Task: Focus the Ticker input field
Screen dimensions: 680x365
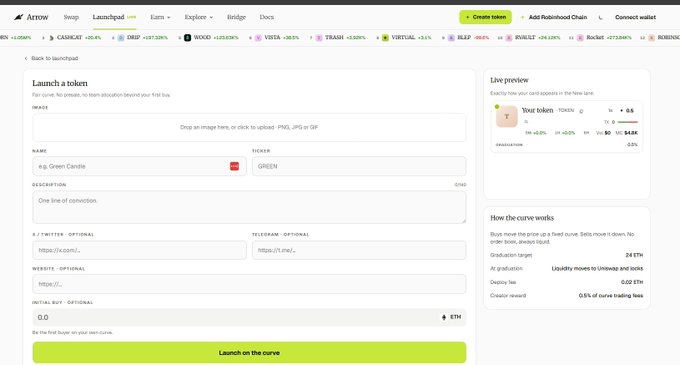Action: coord(359,166)
